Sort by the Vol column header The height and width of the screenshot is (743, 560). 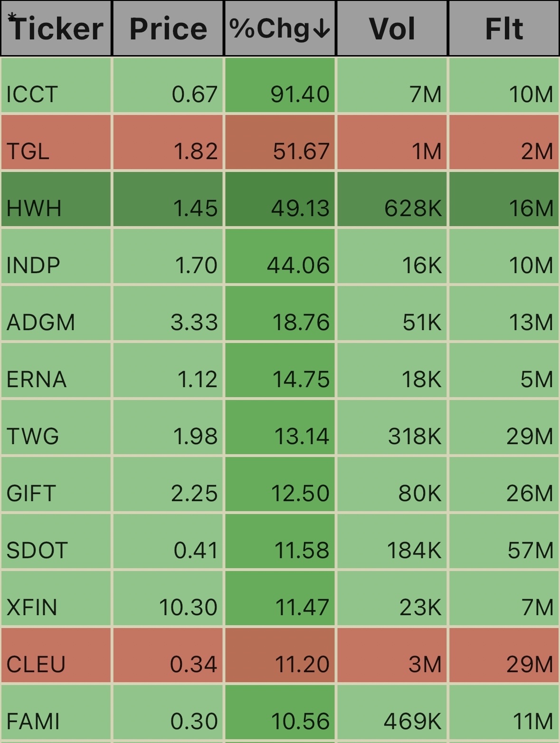point(392,28)
